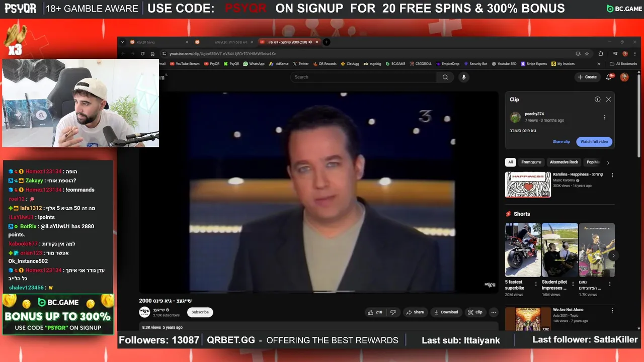This screenshot has height=362, width=644.
Task: Open 5 fastest superbike short thumbnail
Action: coord(523,250)
